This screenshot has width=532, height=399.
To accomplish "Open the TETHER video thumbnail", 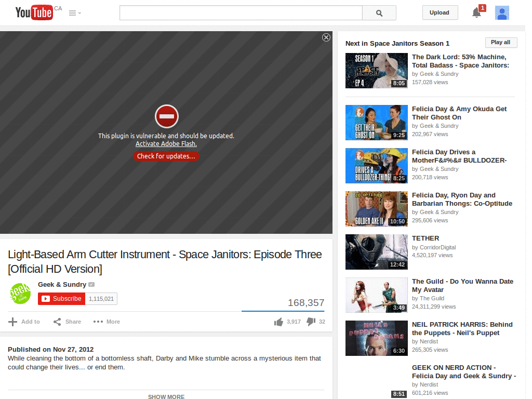I will pos(377,252).
